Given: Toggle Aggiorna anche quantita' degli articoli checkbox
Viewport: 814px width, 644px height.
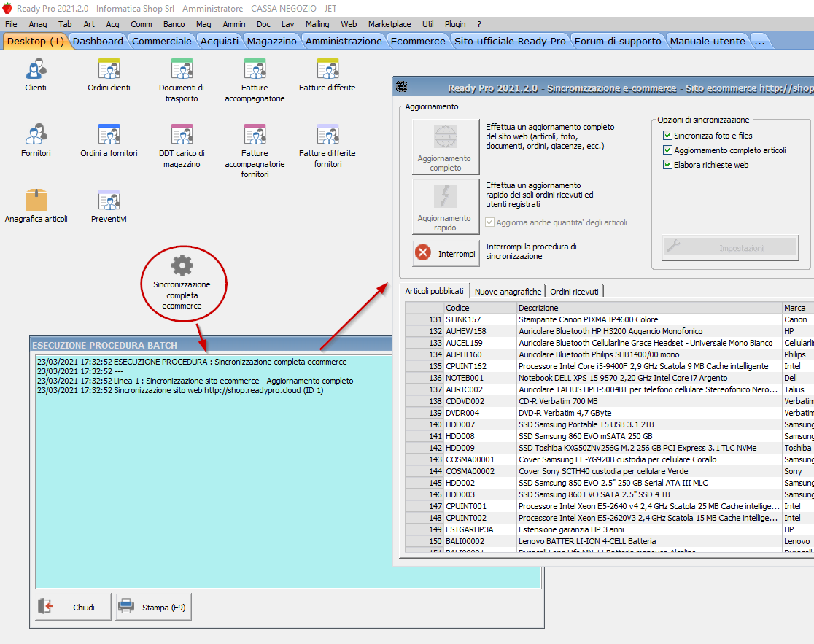Looking at the screenshot, I should point(489,222).
